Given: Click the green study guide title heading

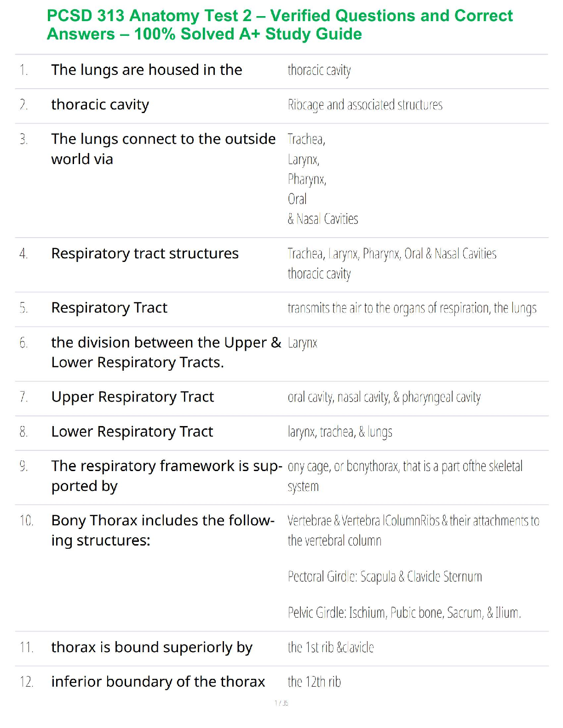Looking at the screenshot, I should click(x=280, y=25).
